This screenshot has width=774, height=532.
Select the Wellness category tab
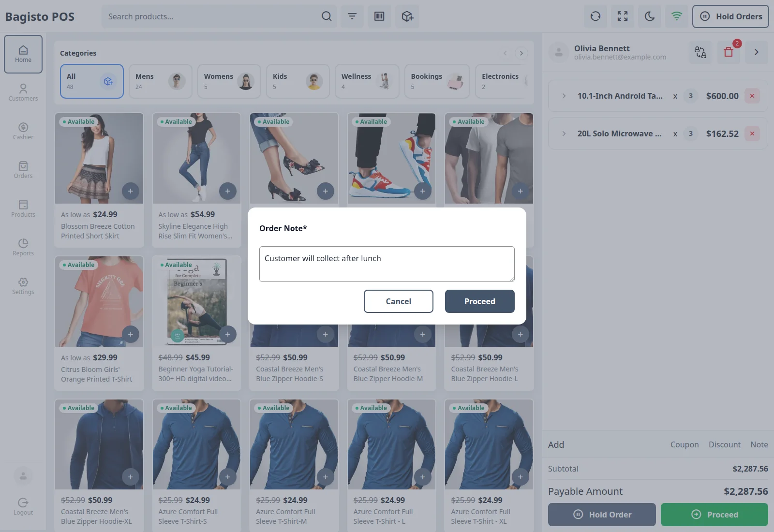[367, 81]
